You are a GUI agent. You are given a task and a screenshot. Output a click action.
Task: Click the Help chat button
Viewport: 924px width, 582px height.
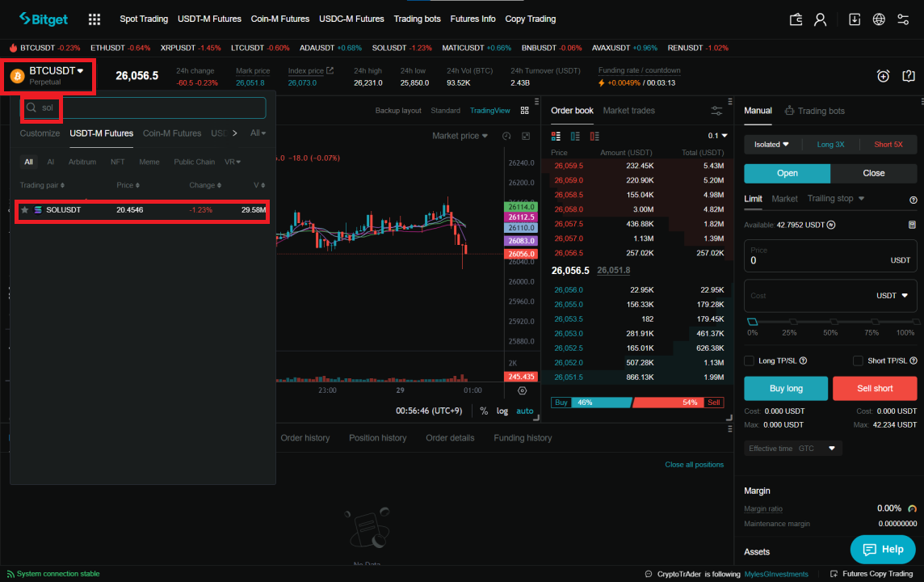(x=883, y=549)
